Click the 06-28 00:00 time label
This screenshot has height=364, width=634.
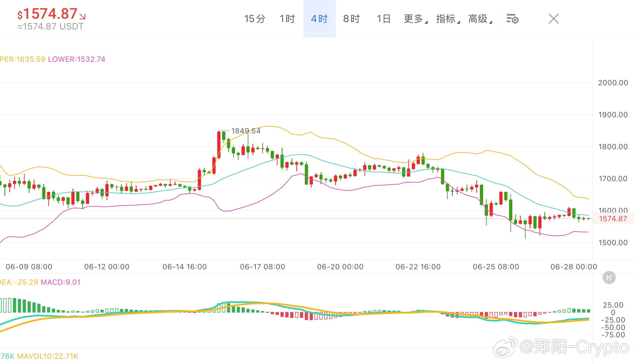574,267
